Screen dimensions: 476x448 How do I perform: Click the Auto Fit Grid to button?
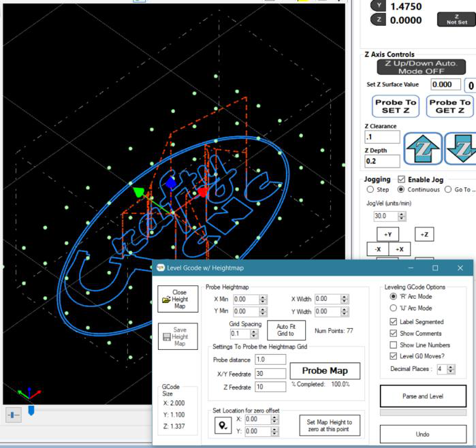[286, 330]
